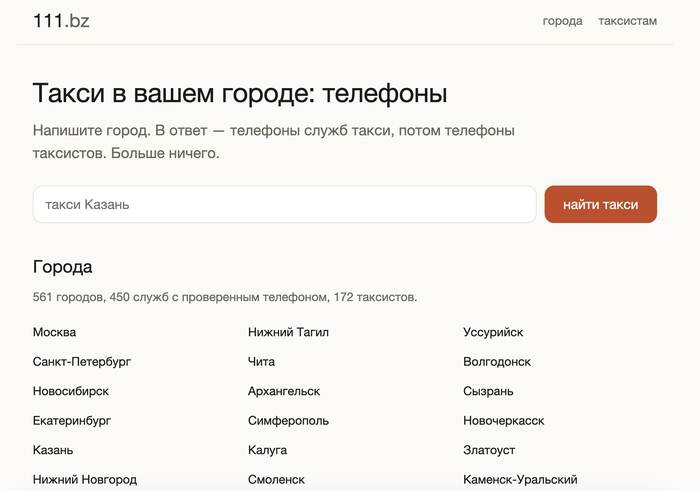The height and width of the screenshot is (491, 700).
Task: Focus the такси Казань search field
Action: [284, 204]
